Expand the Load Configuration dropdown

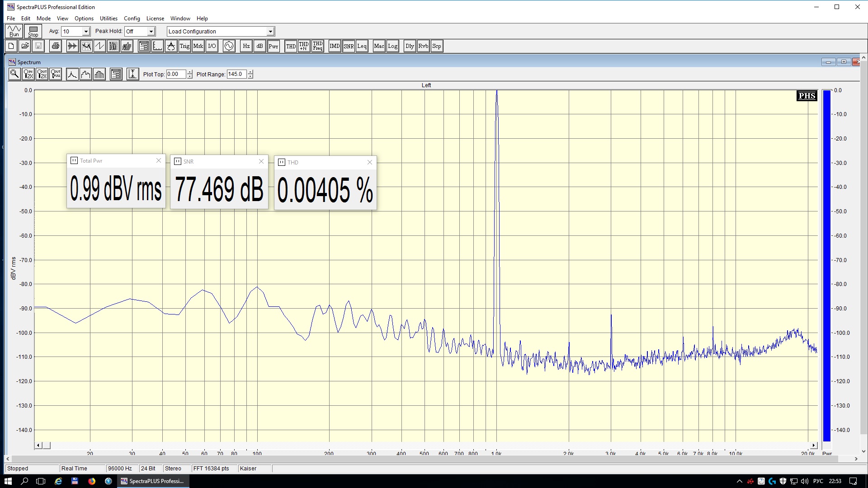tap(270, 32)
